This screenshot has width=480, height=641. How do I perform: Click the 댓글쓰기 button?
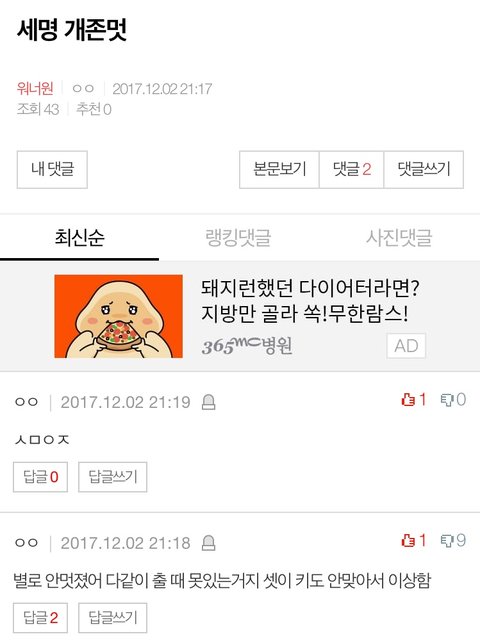coord(424,169)
